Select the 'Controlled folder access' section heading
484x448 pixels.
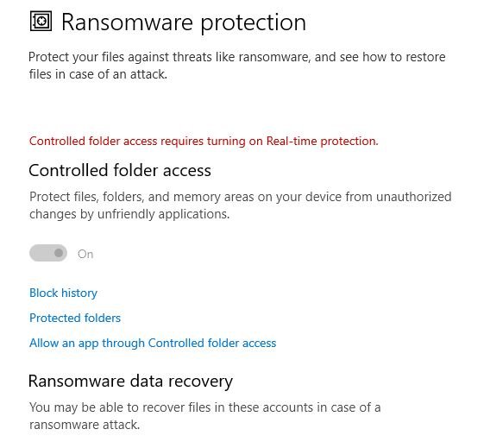point(120,170)
